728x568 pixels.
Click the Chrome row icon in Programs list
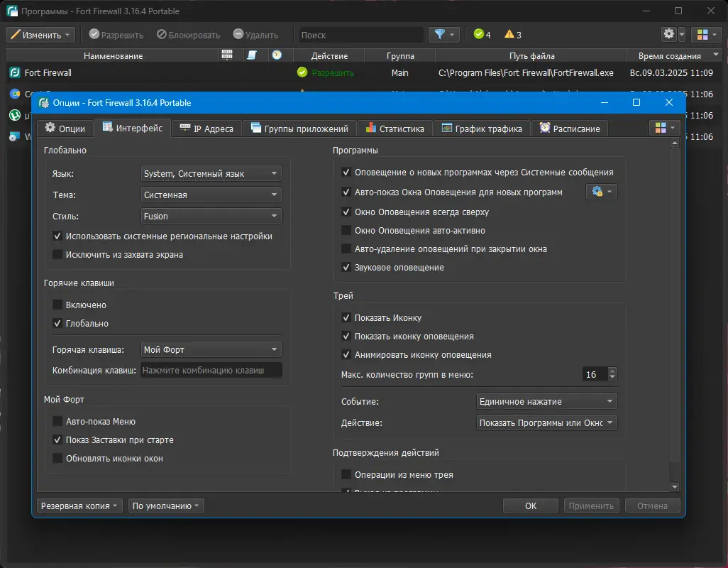click(x=15, y=94)
